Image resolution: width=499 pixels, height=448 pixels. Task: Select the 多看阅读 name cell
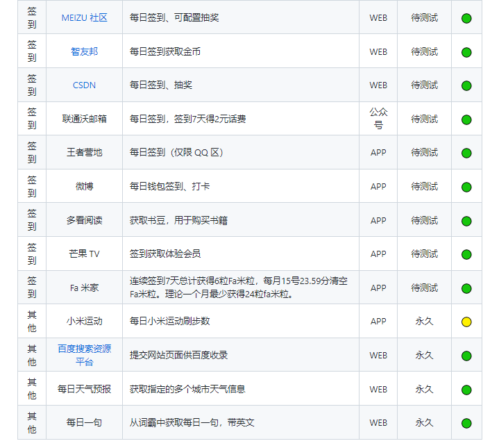coord(85,220)
